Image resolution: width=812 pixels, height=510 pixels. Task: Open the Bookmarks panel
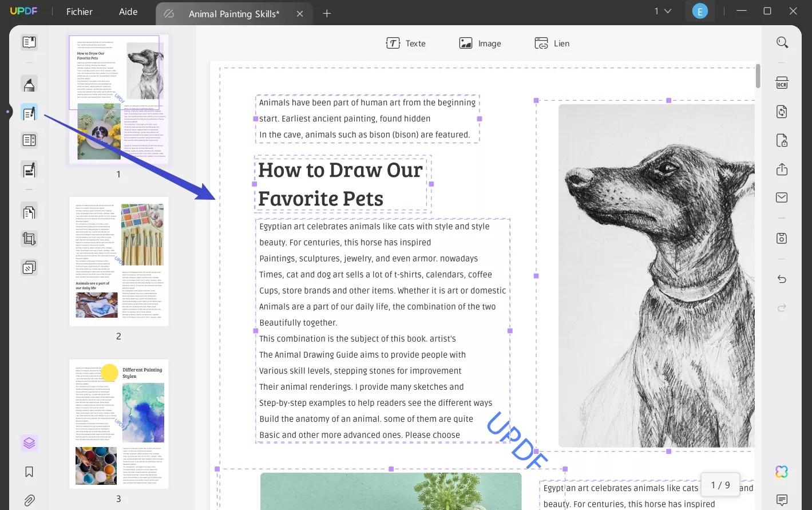click(x=29, y=472)
